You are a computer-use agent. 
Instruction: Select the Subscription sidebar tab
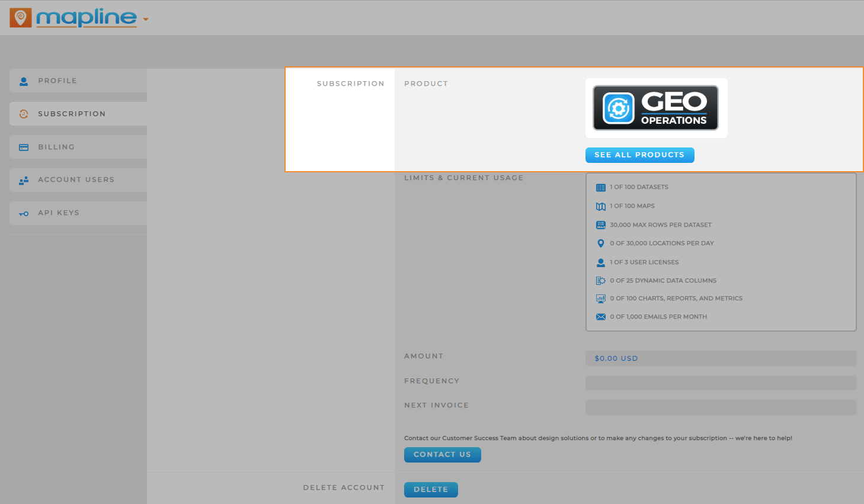tap(78, 114)
